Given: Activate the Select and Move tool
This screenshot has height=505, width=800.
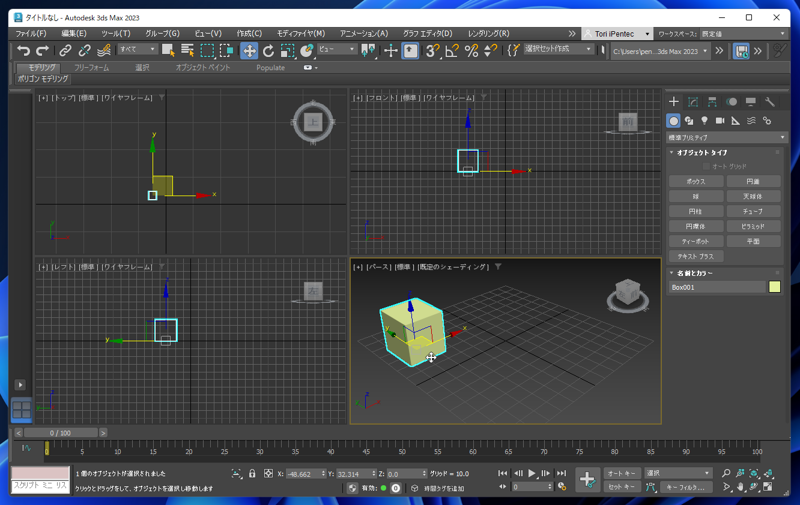Looking at the screenshot, I should click(249, 50).
